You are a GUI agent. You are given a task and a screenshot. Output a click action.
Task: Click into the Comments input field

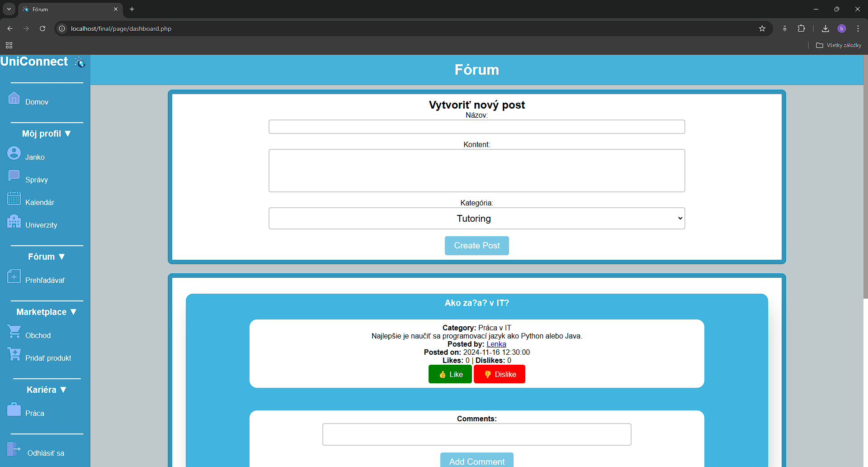[x=477, y=434]
